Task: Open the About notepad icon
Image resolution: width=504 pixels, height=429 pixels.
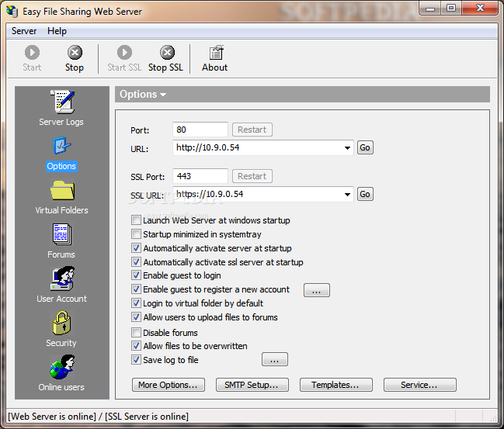Action: 217,53
